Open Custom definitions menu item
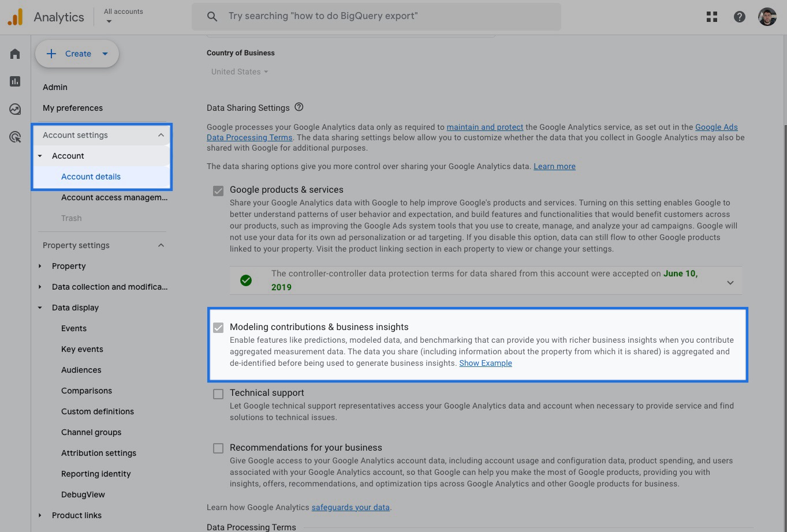Image resolution: width=787 pixels, height=532 pixels. click(x=98, y=411)
